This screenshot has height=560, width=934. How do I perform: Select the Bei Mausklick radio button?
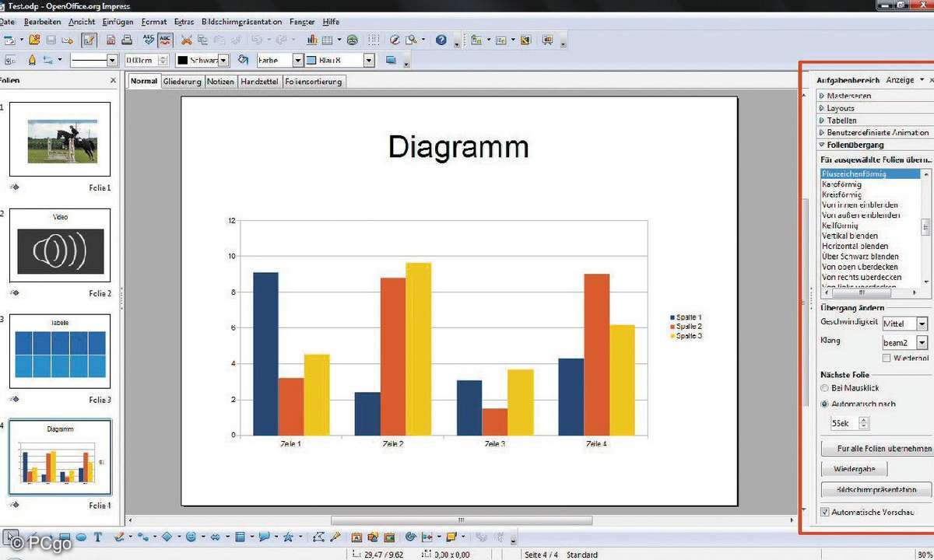(824, 387)
